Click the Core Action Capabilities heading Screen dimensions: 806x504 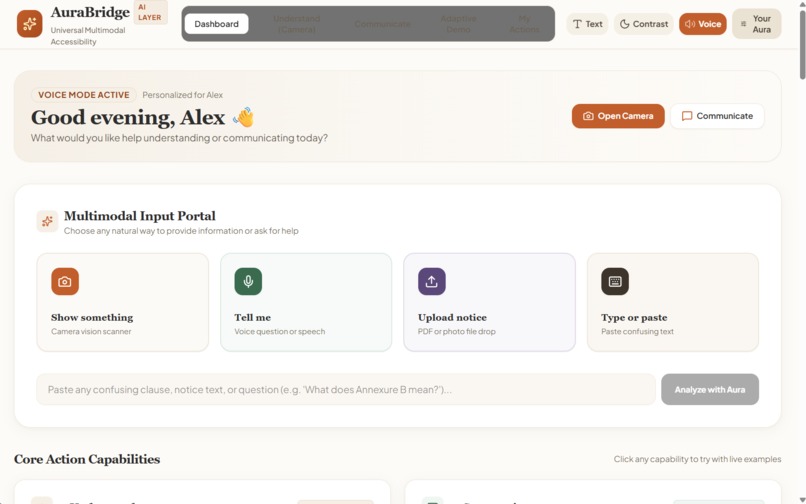tap(87, 459)
